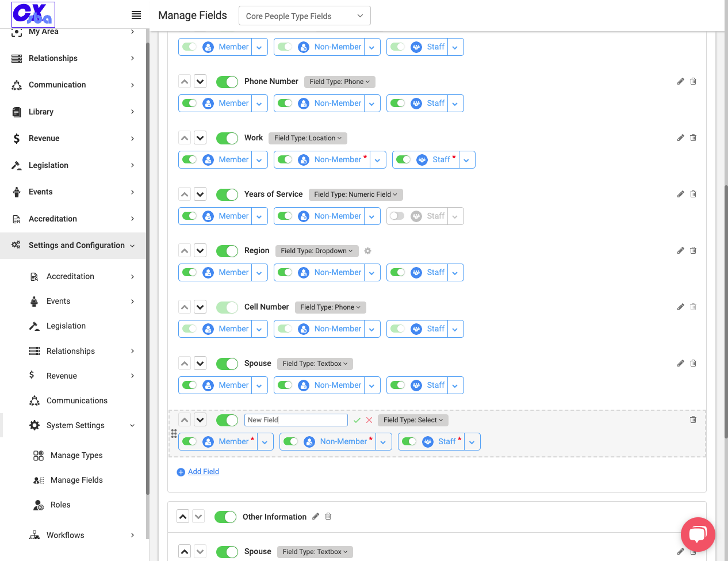728x561 pixels.
Task: Toggle the Work field switch
Action: click(x=227, y=138)
